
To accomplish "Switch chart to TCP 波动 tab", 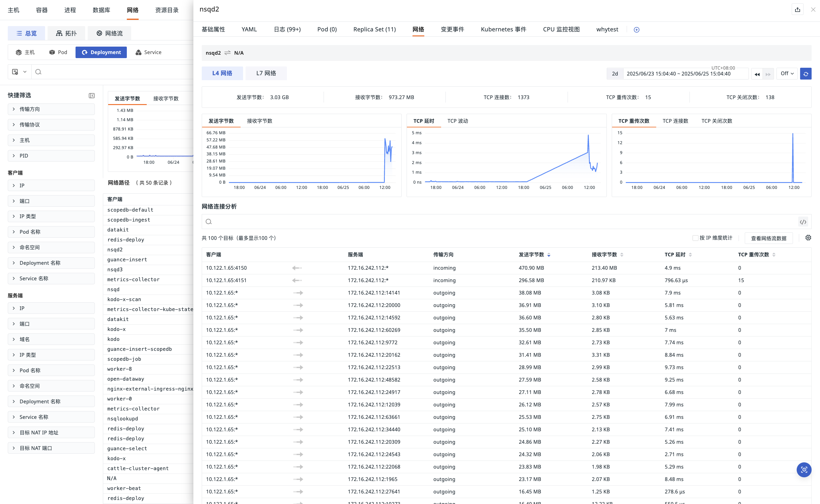I will [x=458, y=121].
